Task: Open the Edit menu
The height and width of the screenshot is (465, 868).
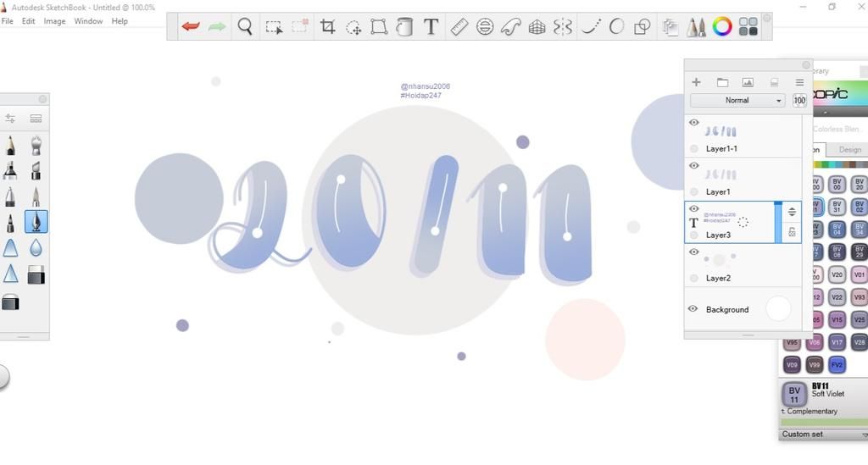Action: pyautogui.click(x=28, y=21)
